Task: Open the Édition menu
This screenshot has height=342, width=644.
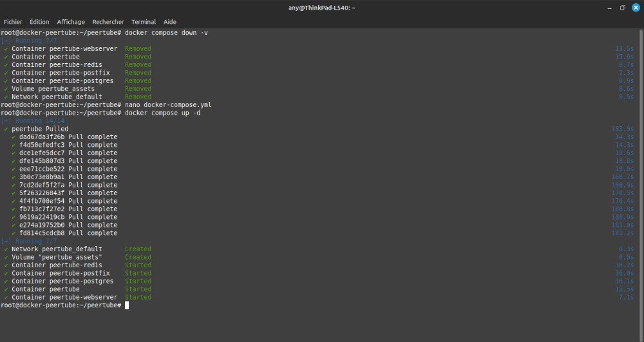Action: pos(39,22)
